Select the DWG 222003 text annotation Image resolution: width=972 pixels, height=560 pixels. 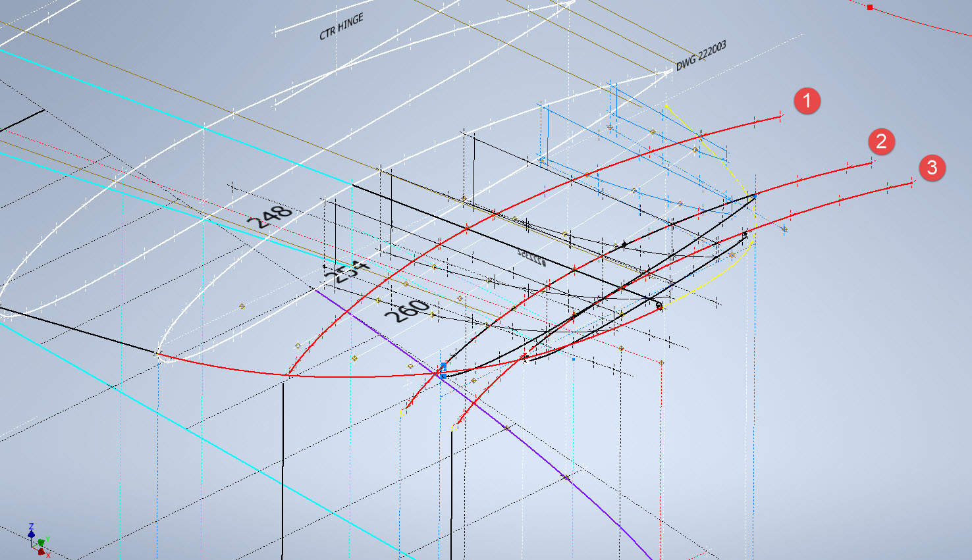click(701, 56)
